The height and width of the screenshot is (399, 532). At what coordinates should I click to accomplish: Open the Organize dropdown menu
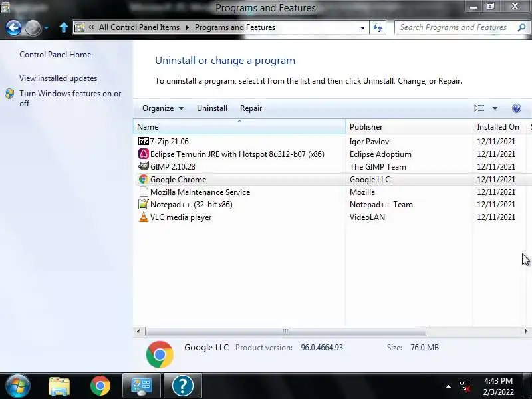163,108
